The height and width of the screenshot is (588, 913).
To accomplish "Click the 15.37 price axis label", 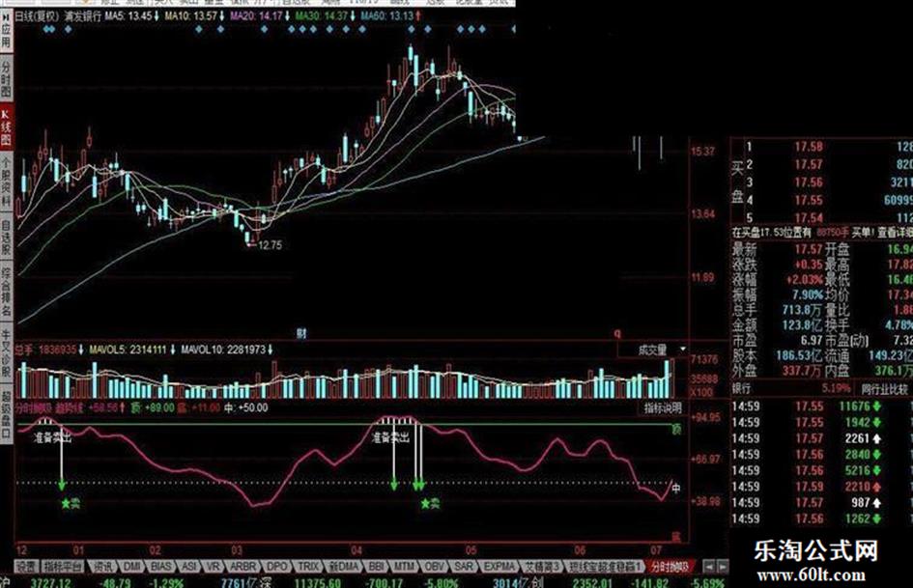I will tap(702, 152).
